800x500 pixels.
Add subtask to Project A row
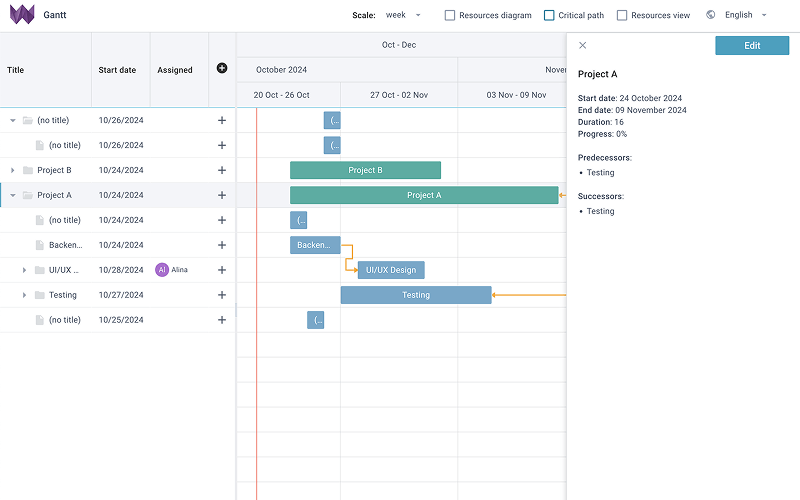222,195
